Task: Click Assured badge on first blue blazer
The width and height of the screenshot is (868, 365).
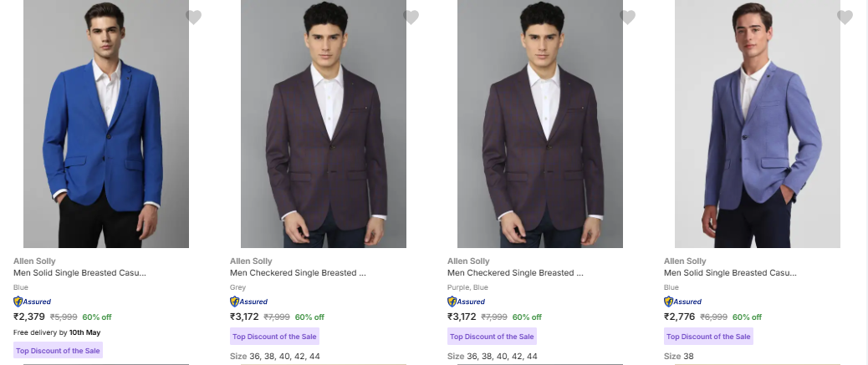Action: (33, 302)
